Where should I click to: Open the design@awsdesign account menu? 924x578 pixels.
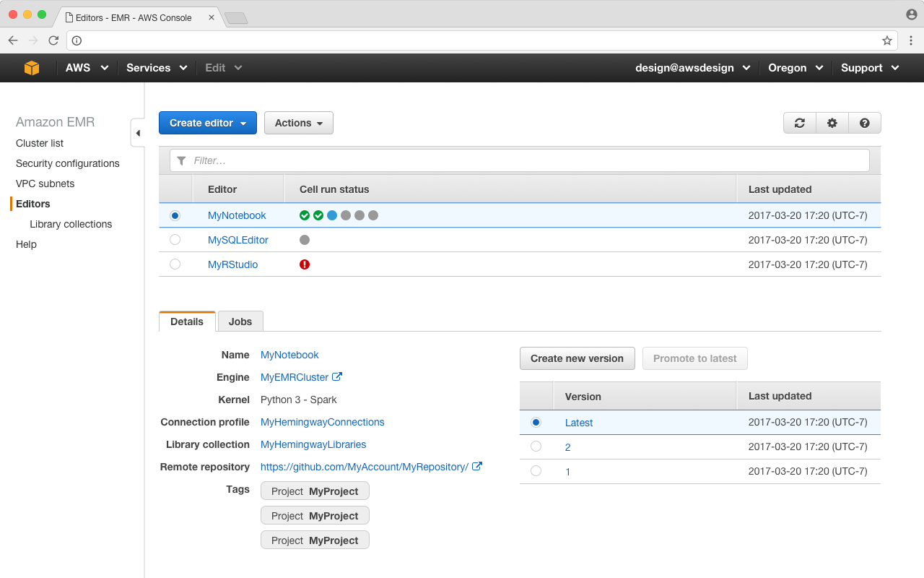coord(692,68)
